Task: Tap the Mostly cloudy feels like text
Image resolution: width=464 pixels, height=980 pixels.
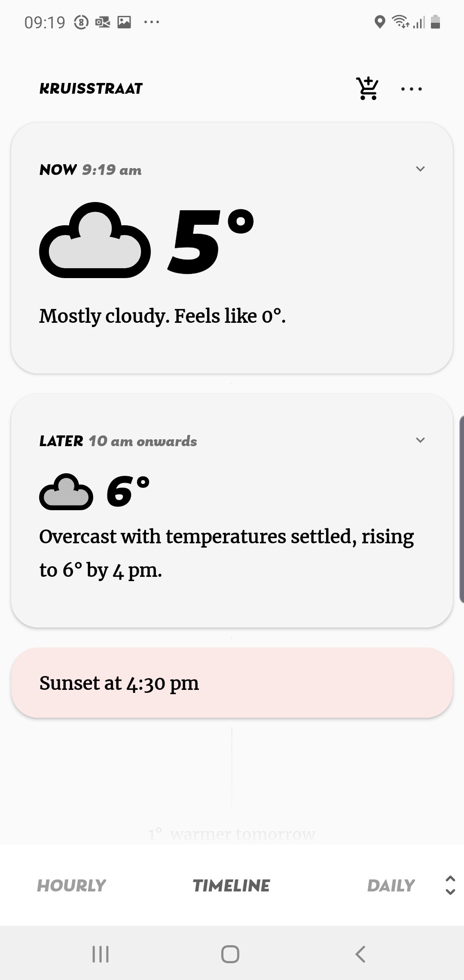Action: (x=162, y=316)
